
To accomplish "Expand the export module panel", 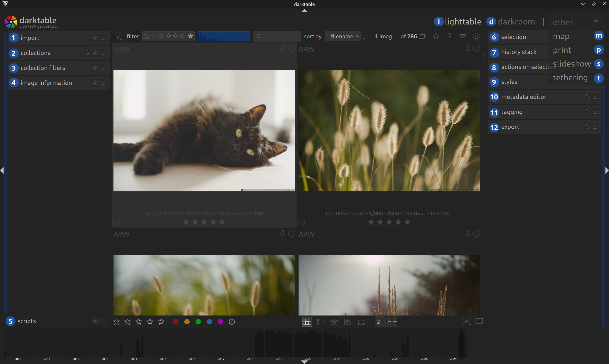I will tap(510, 127).
